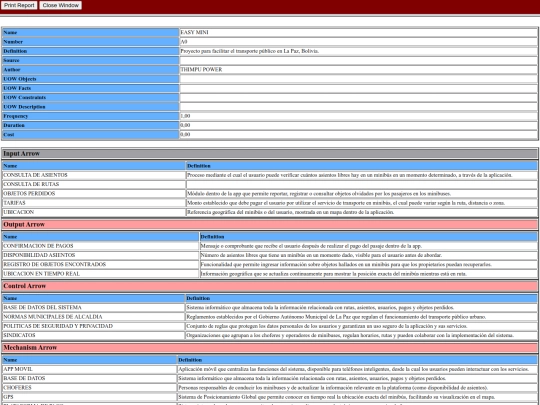Viewport: 540px width, 405px height.
Task: Select SINDICATOS control arrow row
Action: [x=270, y=335]
